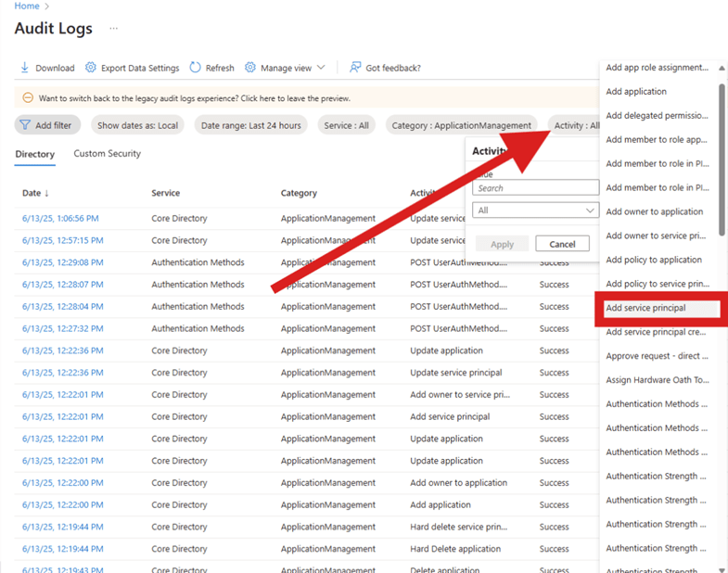
Task: Switch to the Custom Security tab
Action: [x=108, y=154]
